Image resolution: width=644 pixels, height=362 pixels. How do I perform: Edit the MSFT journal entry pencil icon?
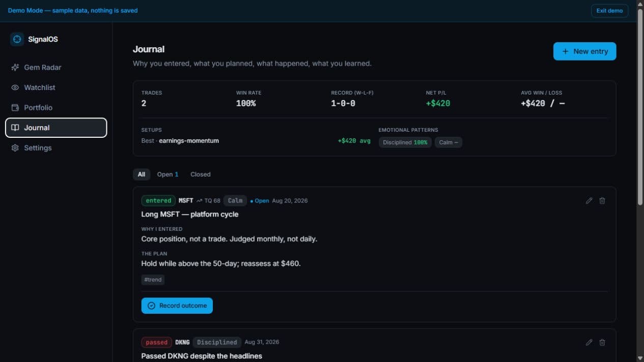589,201
